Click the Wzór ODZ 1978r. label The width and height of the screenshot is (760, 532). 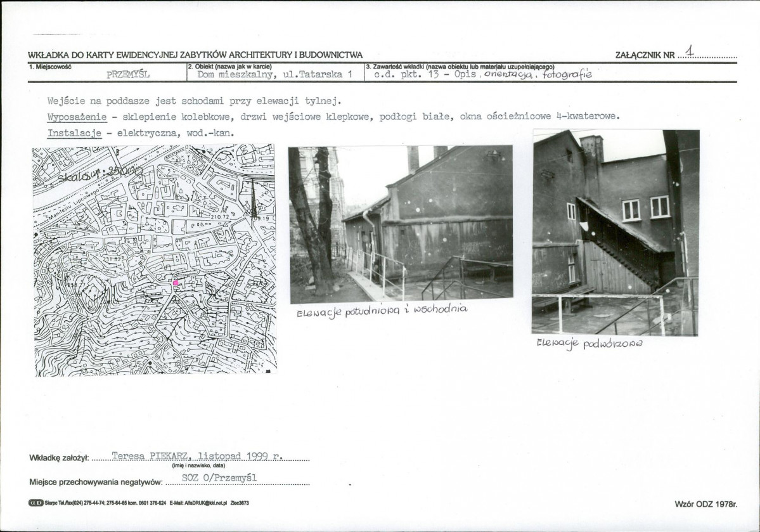point(705,503)
